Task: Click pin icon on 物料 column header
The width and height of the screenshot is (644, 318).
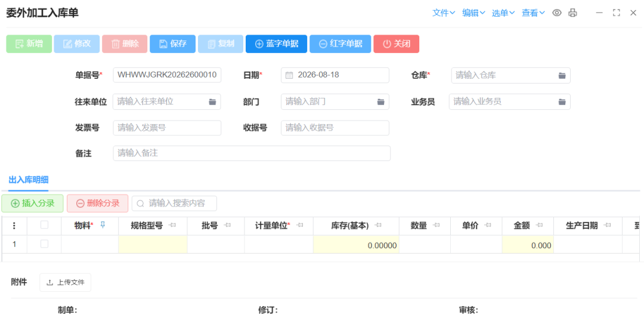Action: tap(103, 225)
